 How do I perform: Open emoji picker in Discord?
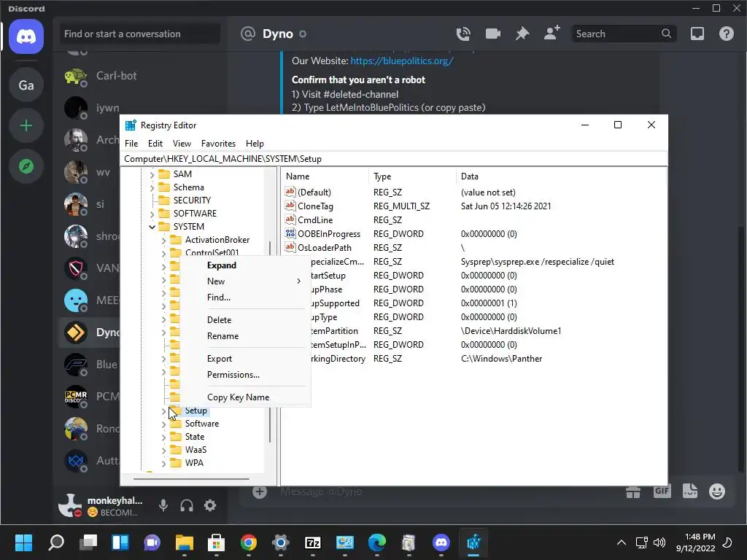click(x=717, y=491)
